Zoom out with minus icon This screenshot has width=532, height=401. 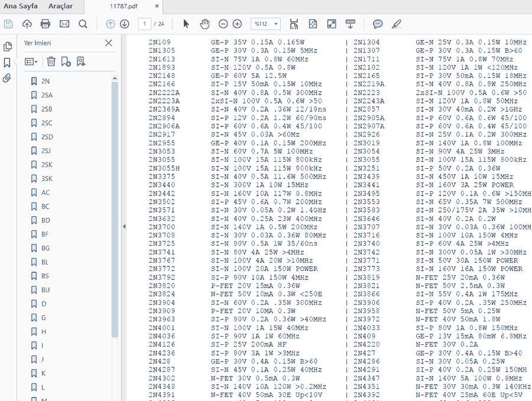(x=223, y=24)
